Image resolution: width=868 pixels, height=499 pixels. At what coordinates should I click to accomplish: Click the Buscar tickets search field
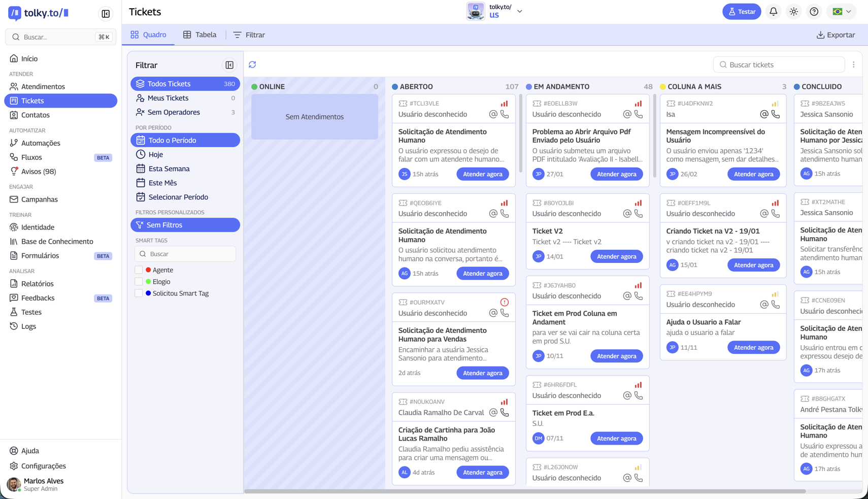pos(779,65)
